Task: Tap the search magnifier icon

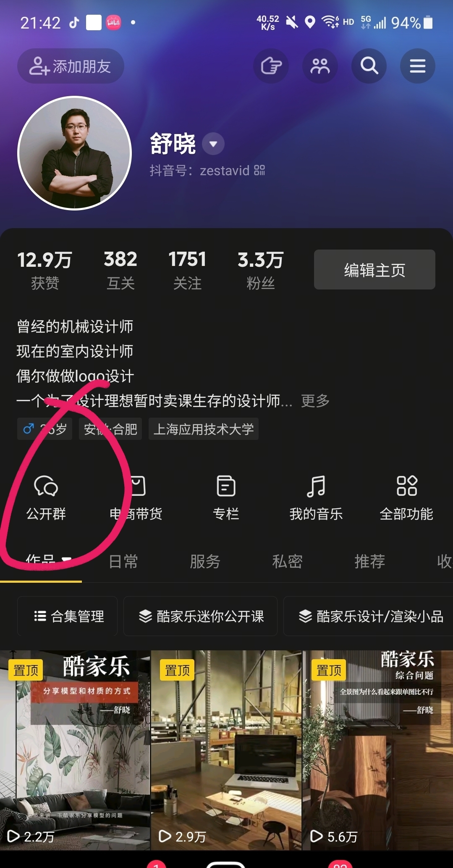Action: [369, 66]
